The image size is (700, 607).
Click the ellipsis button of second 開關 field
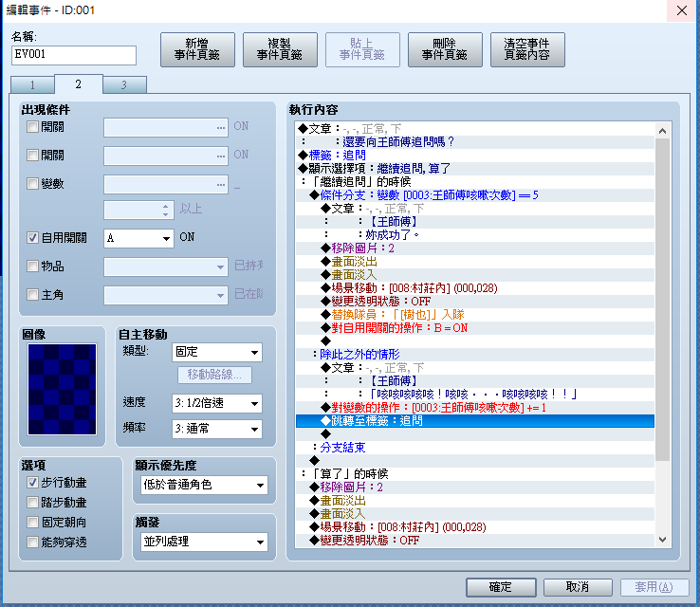[x=221, y=156]
